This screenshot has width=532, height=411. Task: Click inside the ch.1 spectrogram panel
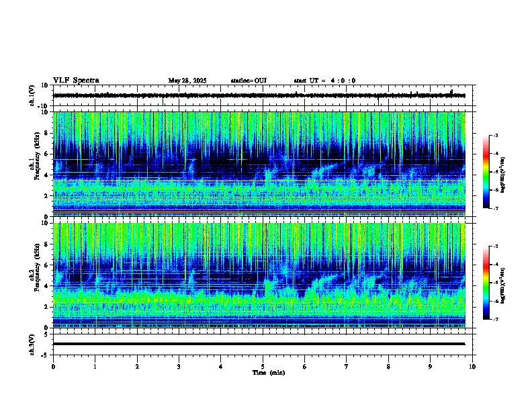(x=259, y=164)
